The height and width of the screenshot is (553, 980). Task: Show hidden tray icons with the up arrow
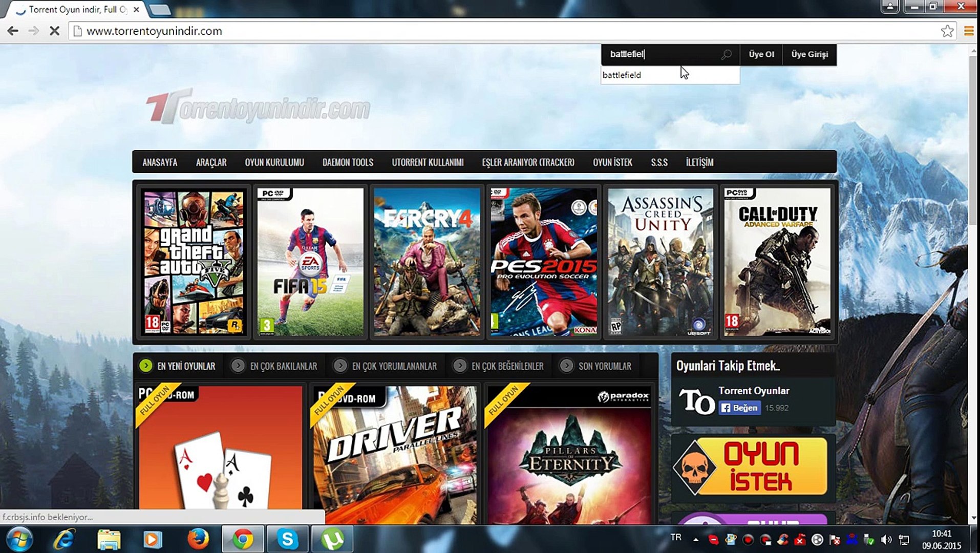click(696, 539)
